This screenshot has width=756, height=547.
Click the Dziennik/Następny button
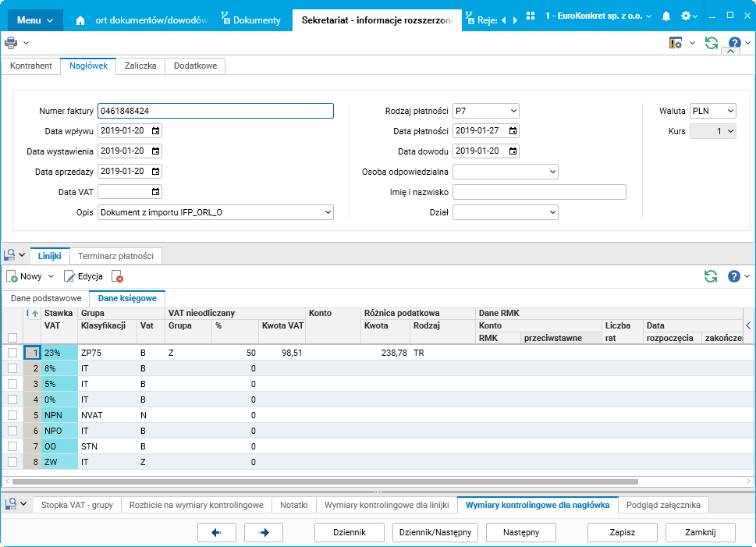tap(435, 532)
